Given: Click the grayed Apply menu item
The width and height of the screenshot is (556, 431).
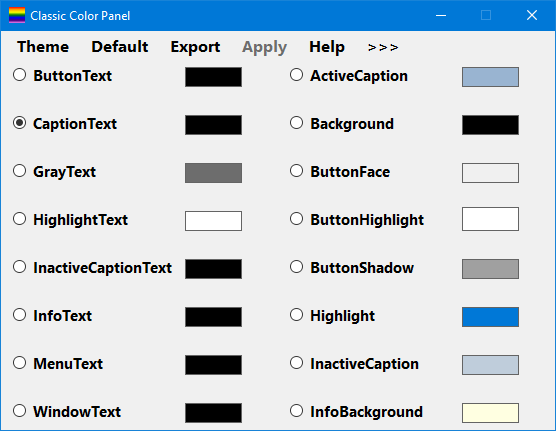Looking at the screenshot, I should click(x=265, y=47).
